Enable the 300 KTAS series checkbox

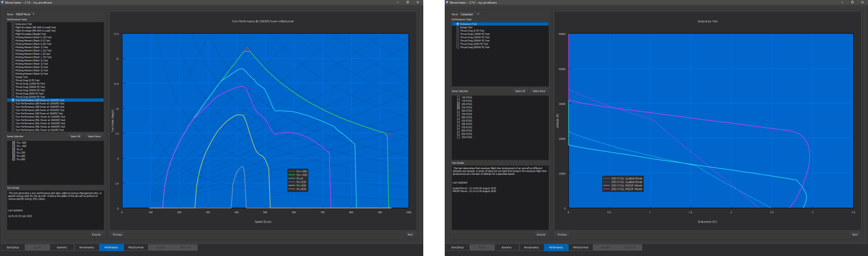tap(458, 111)
